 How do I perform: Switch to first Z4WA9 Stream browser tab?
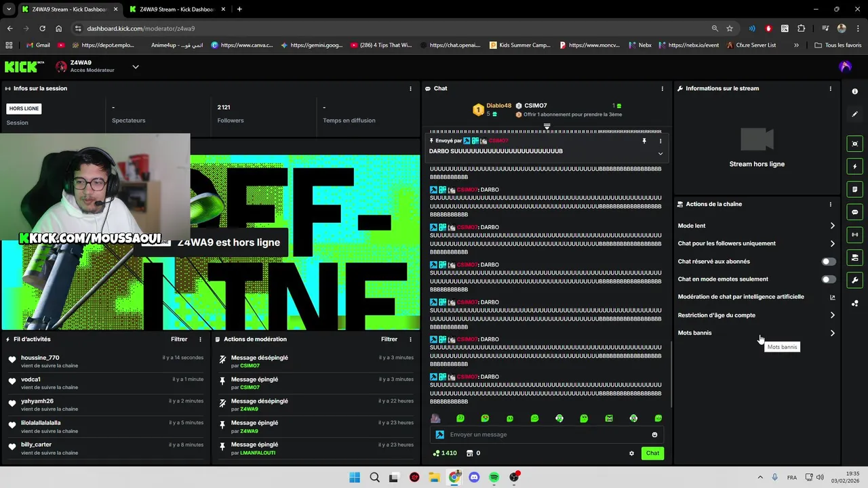point(68,9)
